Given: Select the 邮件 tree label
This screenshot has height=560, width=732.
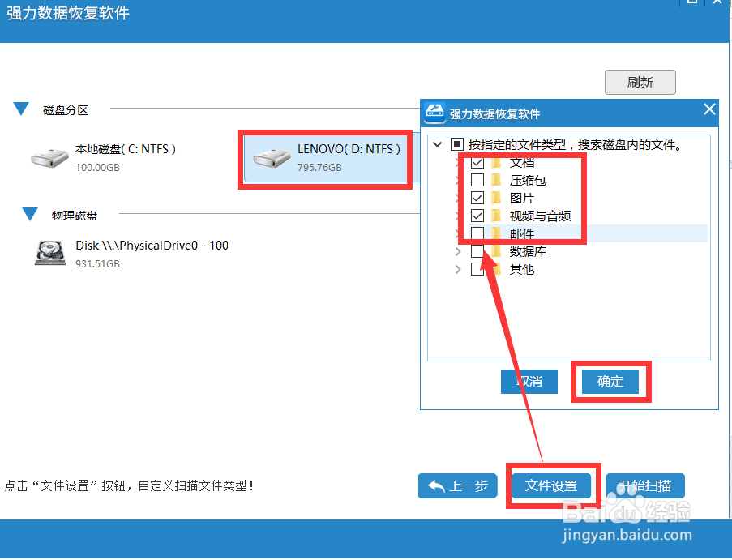Looking at the screenshot, I should tap(521, 233).
